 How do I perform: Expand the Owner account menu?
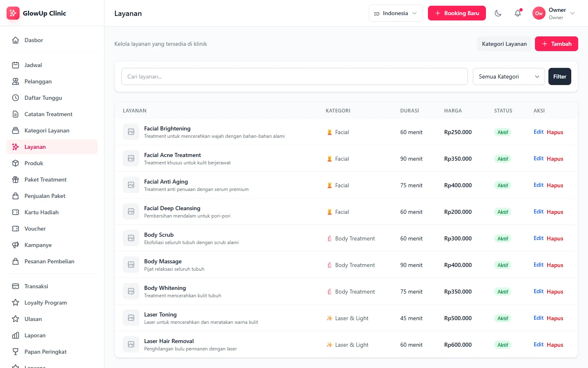pyautogui.click(x=554, y=13)
